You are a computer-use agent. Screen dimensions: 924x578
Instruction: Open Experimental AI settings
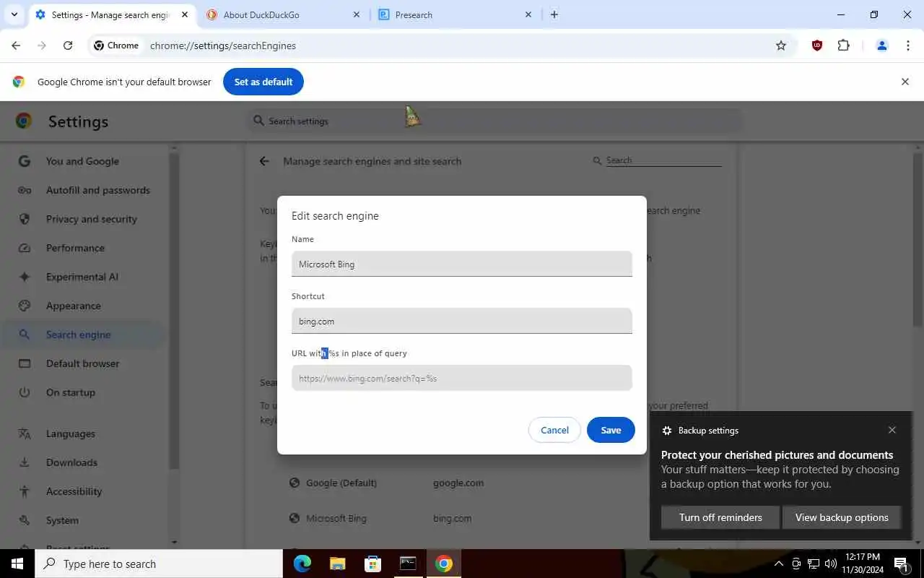(x=82, y=277)
